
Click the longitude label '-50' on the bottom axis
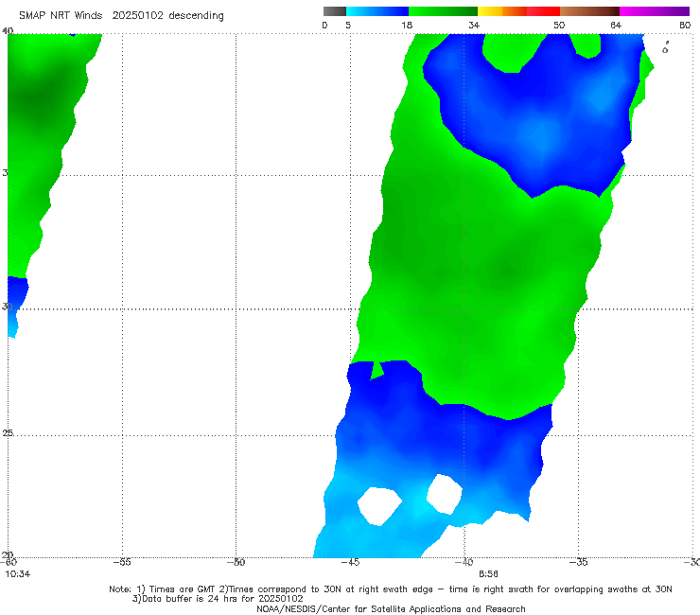[x=236, y=562]
